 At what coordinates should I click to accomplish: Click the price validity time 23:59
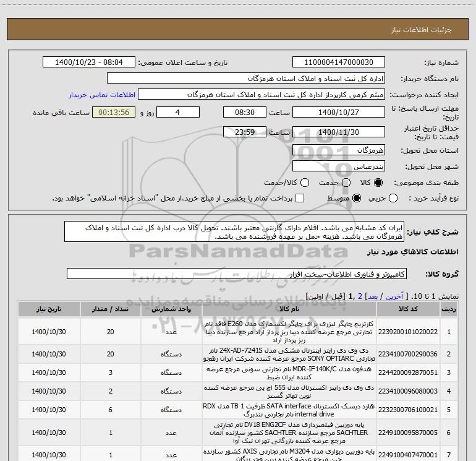tap(245, 132)
